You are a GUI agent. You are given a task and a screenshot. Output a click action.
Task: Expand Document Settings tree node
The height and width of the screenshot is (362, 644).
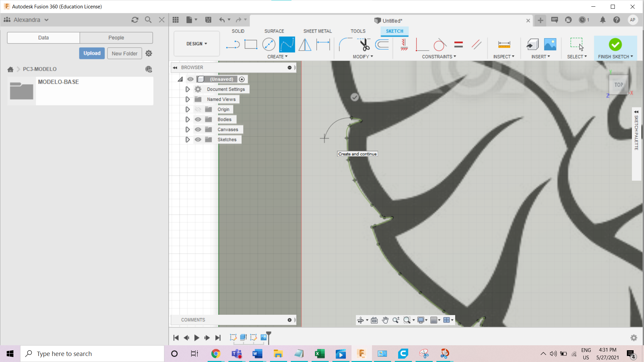click(x=187, y=89)
